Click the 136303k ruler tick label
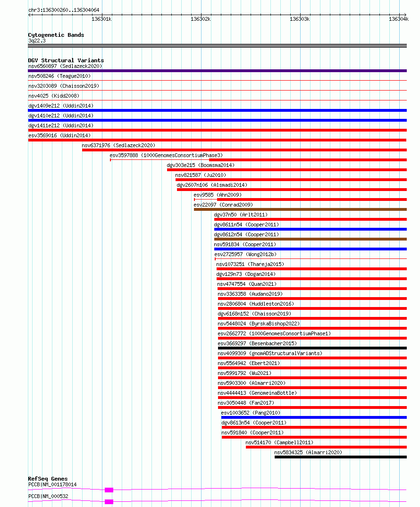This screenshot has height=507, width=420. point(300,19)
